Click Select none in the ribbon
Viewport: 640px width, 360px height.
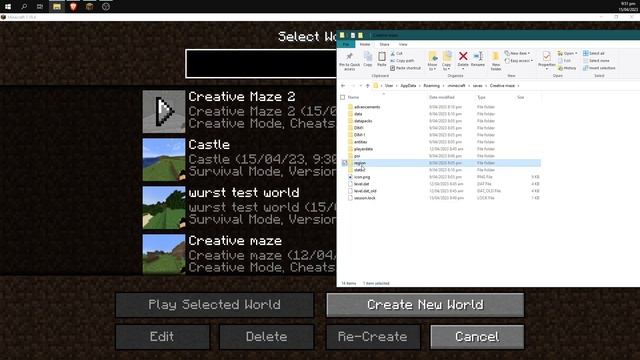(596, 61)
